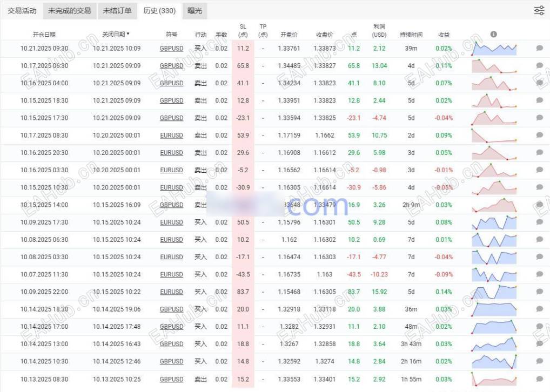Click the -0.09% return value

pyautogui.click(x=444, y=274)
